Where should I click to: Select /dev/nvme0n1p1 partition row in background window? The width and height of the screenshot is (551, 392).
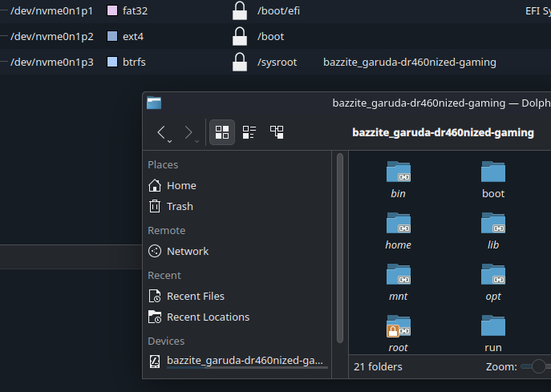276,11
